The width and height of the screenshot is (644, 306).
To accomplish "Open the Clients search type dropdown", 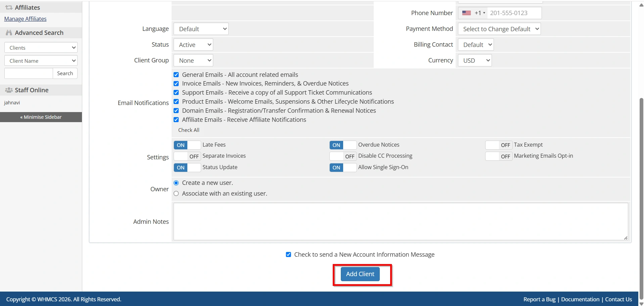I will pyautogui.click(x=41, y=48).
